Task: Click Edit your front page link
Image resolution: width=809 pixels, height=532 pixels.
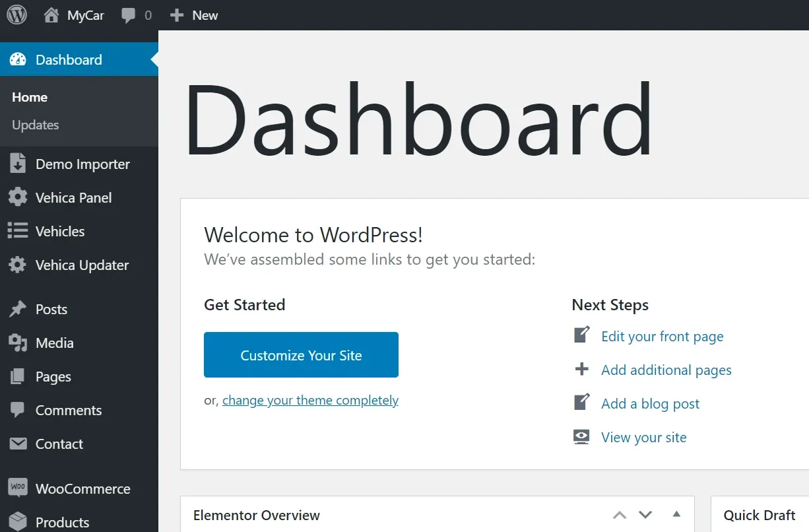Action: tap(663, 337)
